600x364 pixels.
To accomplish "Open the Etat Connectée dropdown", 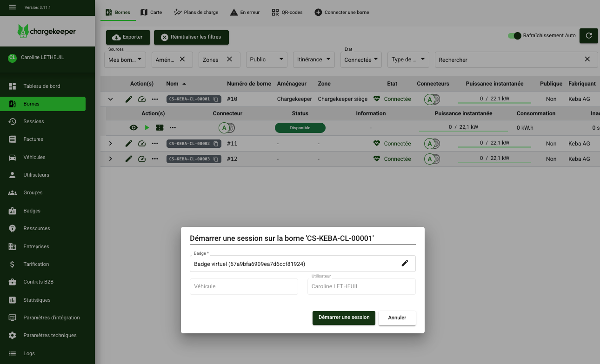I will click(361, 60).
